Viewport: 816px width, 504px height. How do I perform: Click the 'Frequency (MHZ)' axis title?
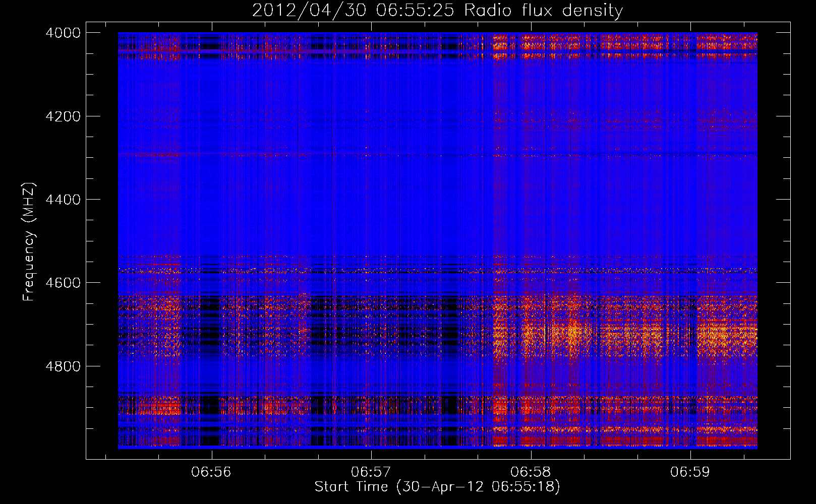(x=29, y=241)
